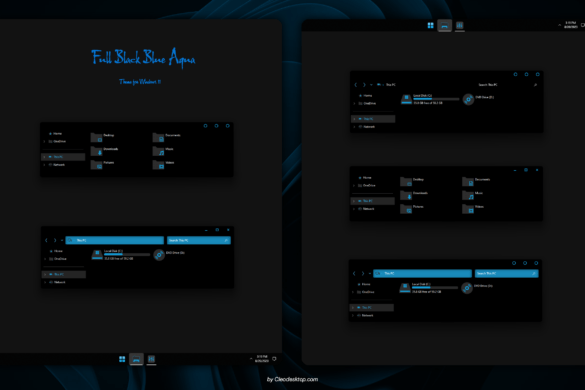Expand Network in right preview middle window
The height and width of the screenshot is (390, 585).
pos(354,209)
